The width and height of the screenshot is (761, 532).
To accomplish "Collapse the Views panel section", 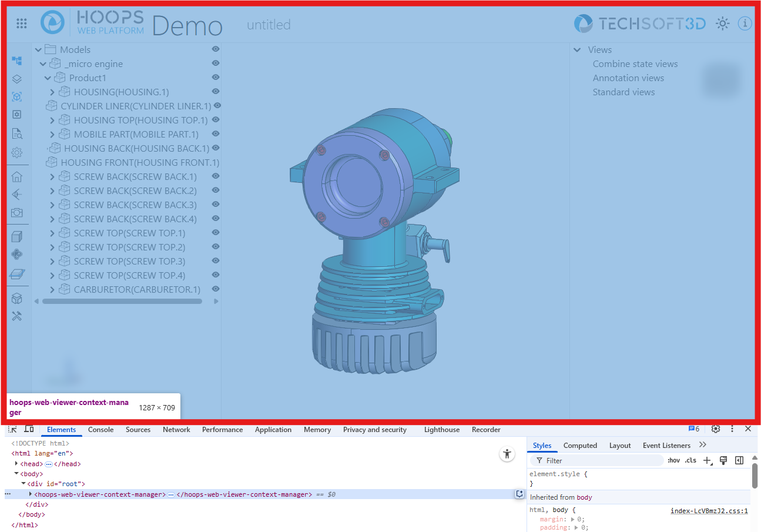I will coord(577,50).
